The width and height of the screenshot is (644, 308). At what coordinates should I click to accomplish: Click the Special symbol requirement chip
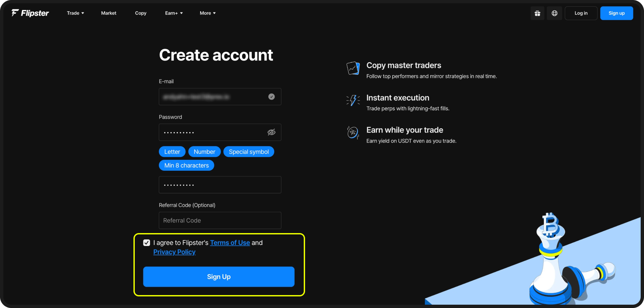click(x=249, y=152)
